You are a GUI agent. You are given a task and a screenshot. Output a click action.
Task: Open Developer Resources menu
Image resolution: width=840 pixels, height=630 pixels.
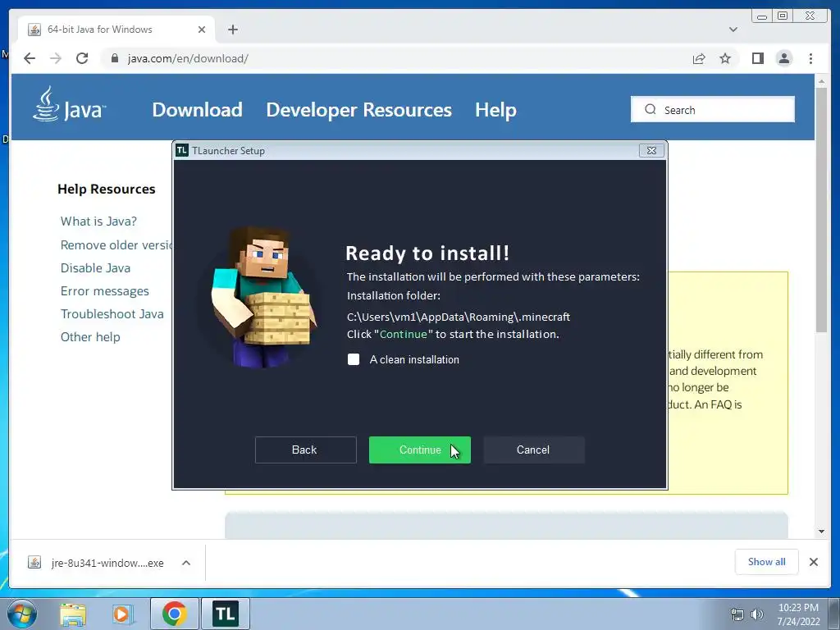[359, 110]
